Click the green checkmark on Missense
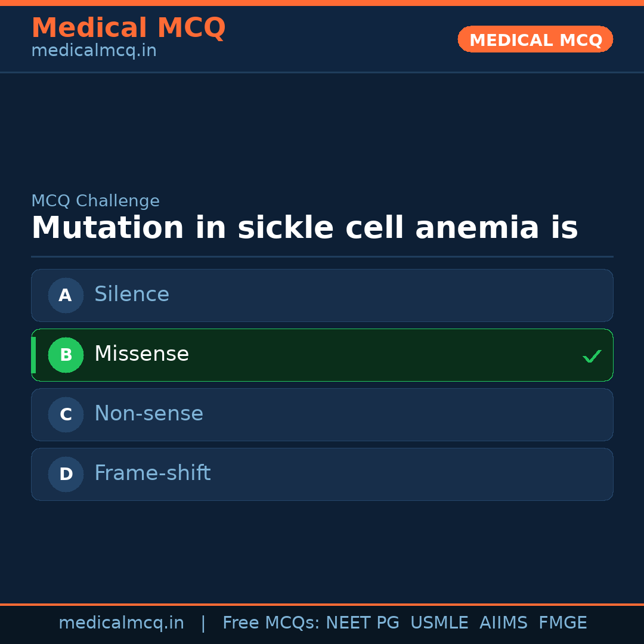 point(592,357)
